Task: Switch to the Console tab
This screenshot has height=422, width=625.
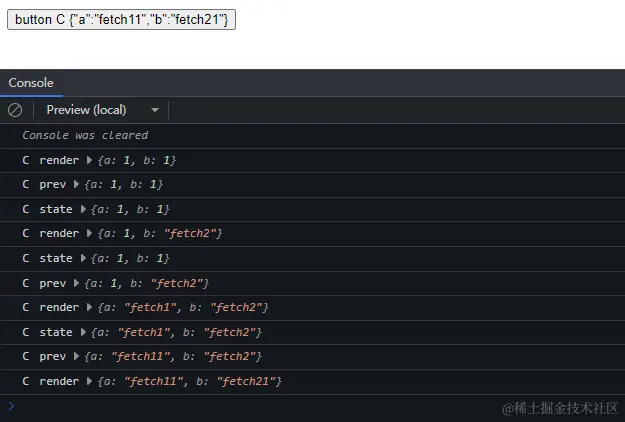Action: [x=31, y=83]
